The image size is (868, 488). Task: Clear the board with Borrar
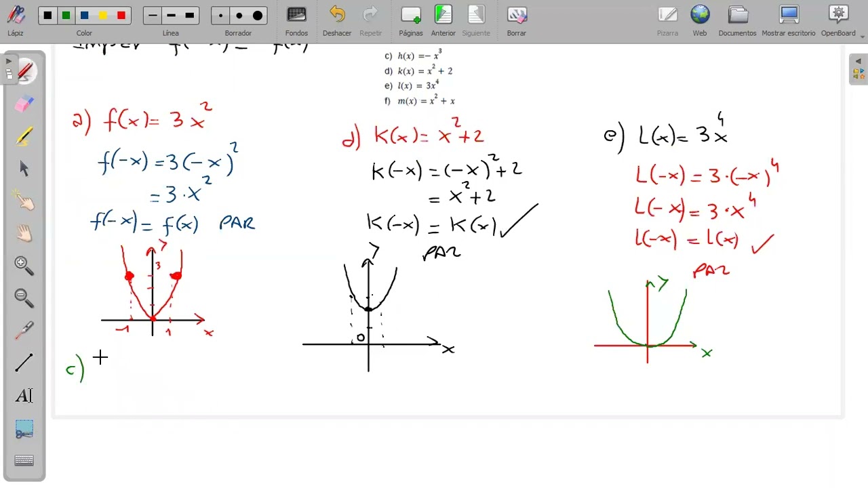[x=517, y=21]
